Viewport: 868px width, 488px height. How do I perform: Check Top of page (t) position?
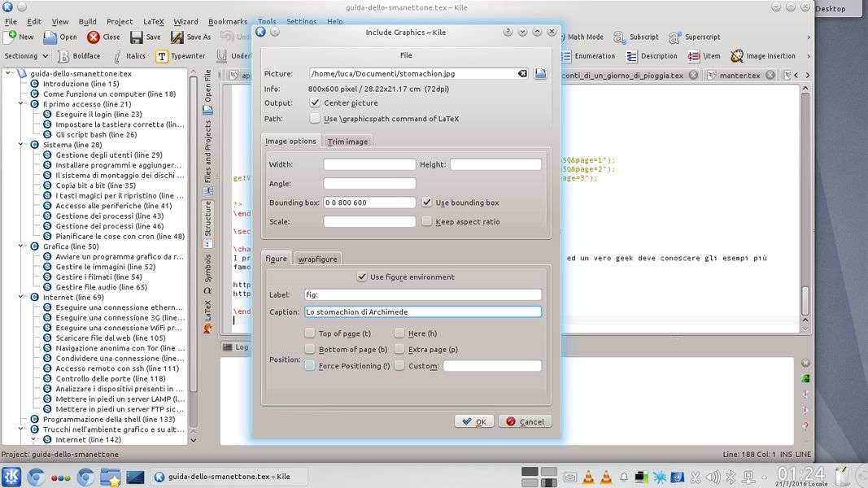pos(310,333)
